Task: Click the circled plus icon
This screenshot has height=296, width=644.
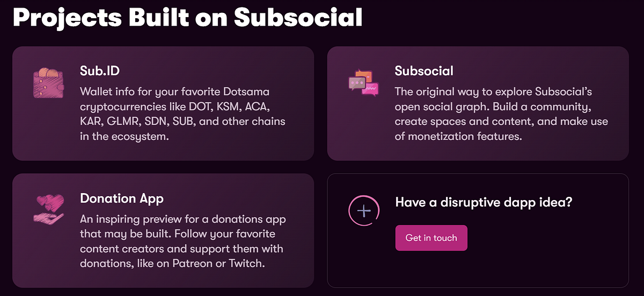Action: [364, 211]
